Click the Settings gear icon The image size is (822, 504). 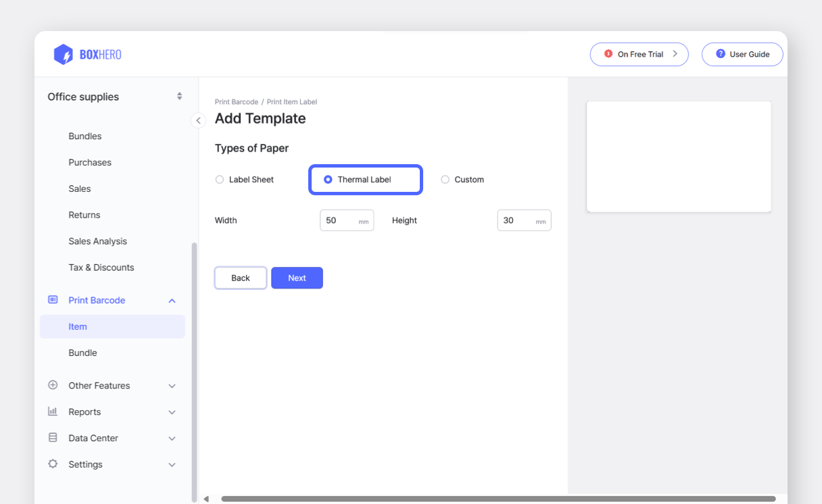click(x=53, y=464)
